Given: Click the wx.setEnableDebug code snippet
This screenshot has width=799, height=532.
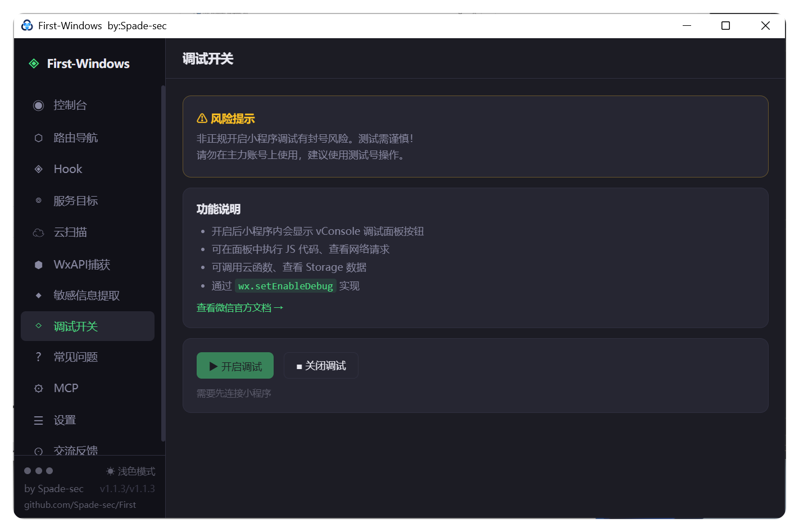Looking at the screenshot, I should tap(285, 286).
